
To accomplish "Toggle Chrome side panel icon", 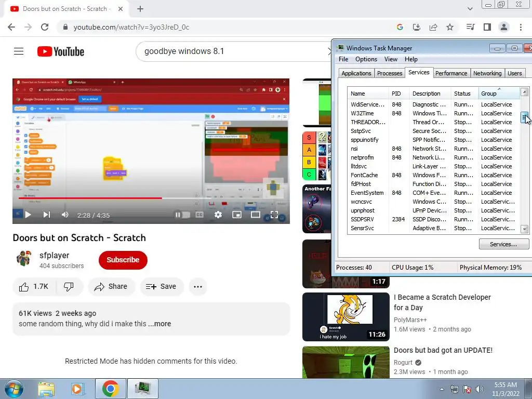I will (487, 27).
